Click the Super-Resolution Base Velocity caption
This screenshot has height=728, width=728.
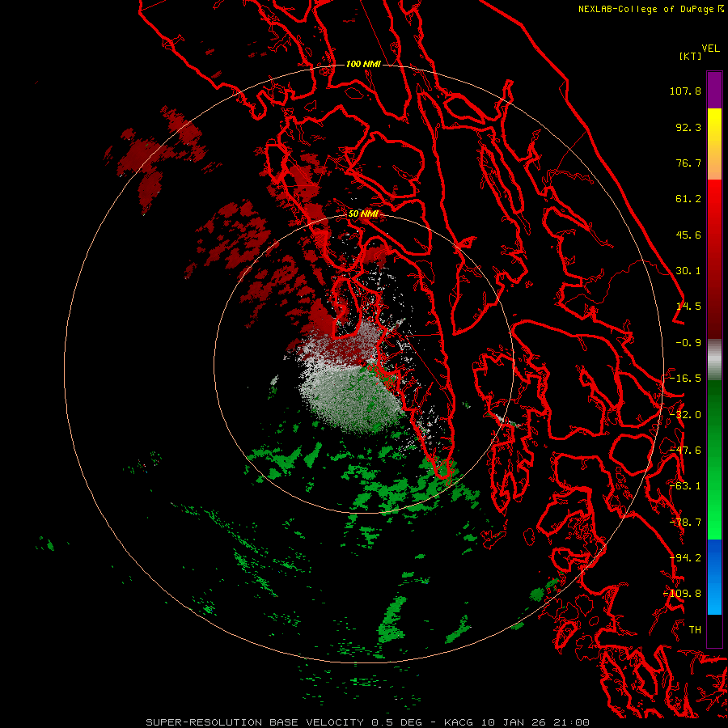pos(368,722)
